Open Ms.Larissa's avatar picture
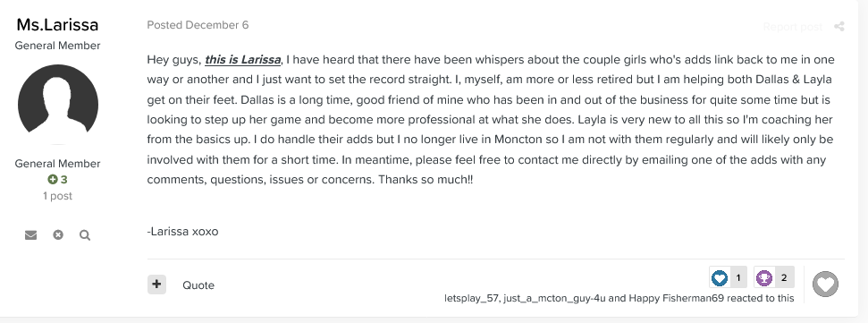Screen dimensions: 868x323 (x=58, y=104)
